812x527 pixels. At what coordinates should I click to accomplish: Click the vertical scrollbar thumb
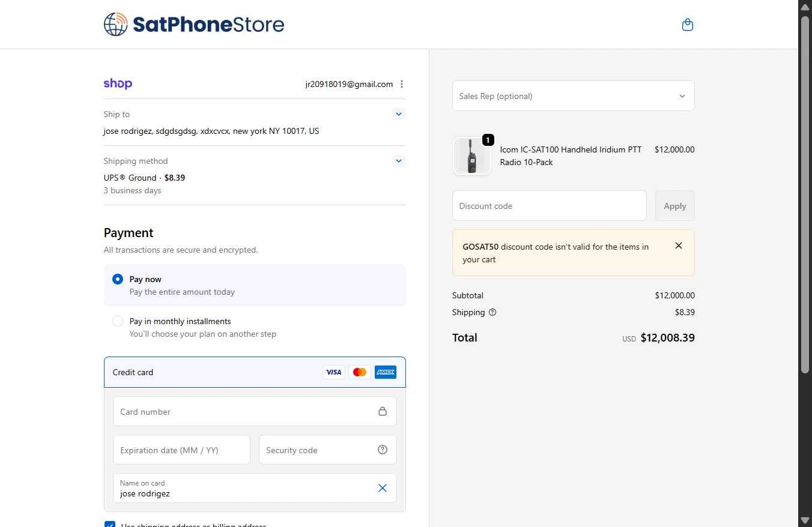[805, 194]
